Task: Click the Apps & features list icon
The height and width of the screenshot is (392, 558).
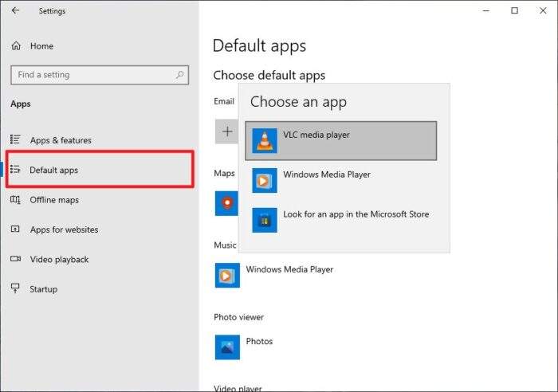Action: [x=15, y=139]
